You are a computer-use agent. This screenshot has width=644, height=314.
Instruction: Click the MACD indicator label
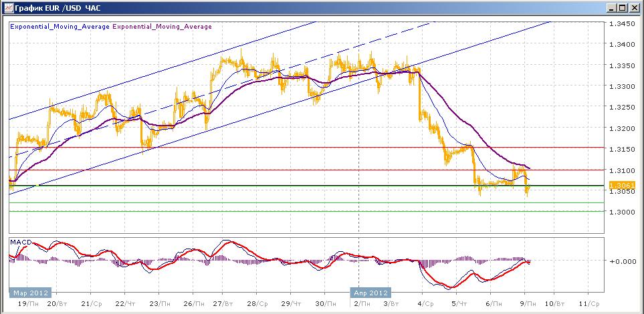click(21, 242)
